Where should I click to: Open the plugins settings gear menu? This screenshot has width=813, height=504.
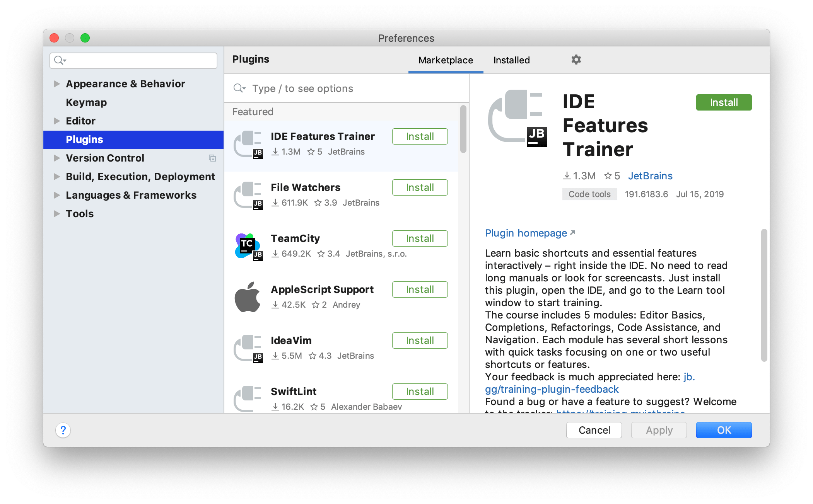click(x=576, y=60)
